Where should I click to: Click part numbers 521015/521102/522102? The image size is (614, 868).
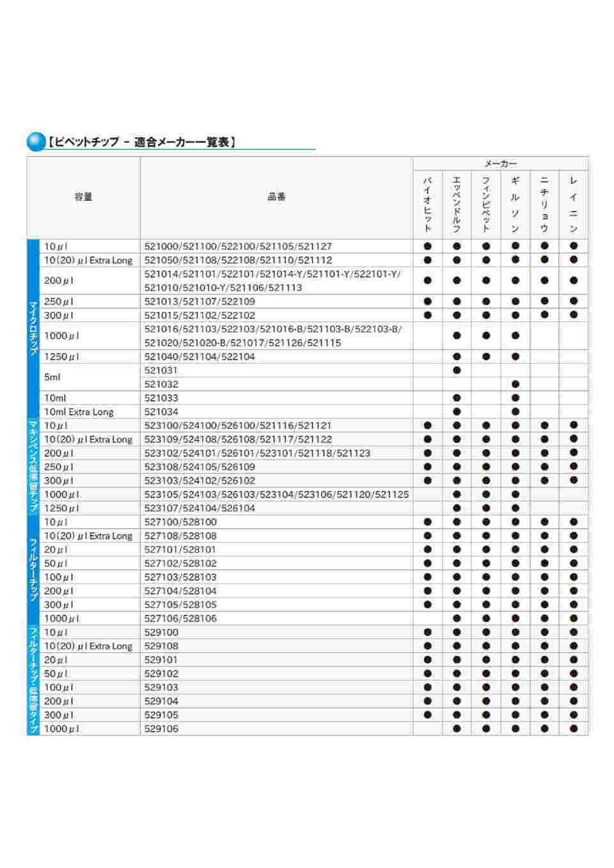[x=200, y=315]
